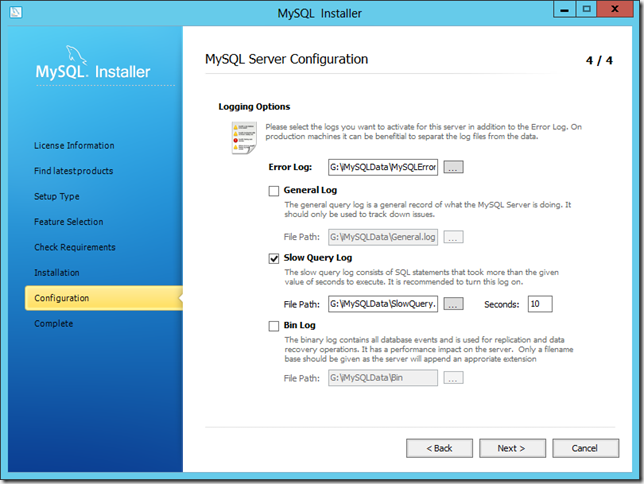Browse for the Bin Log file path
Viewport: 644px width, 484px height.
pyautogui.click(x=453, y=378)
